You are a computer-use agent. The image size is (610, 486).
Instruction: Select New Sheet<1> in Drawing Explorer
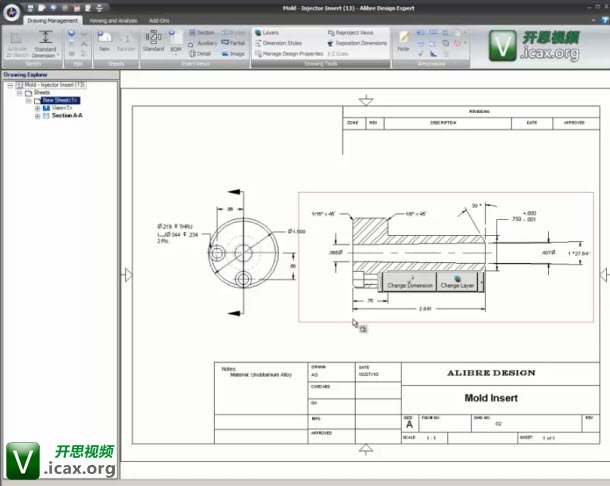coord(60,100)
